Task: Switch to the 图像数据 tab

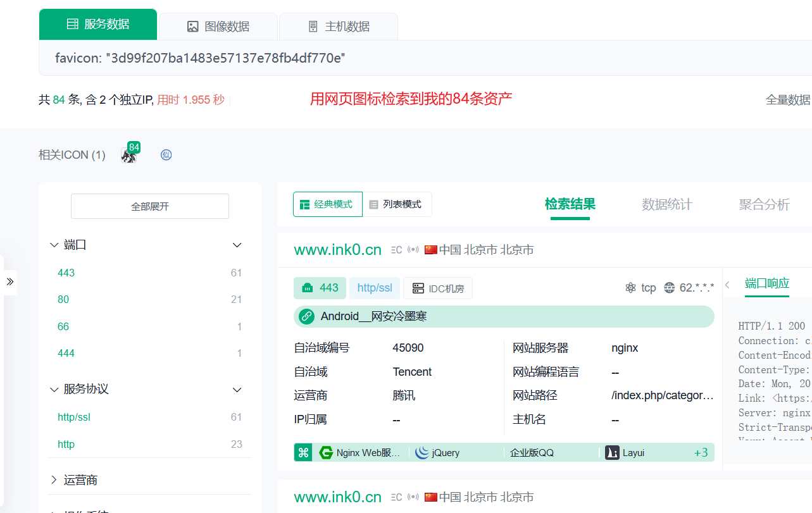Action: click(218, 26)
